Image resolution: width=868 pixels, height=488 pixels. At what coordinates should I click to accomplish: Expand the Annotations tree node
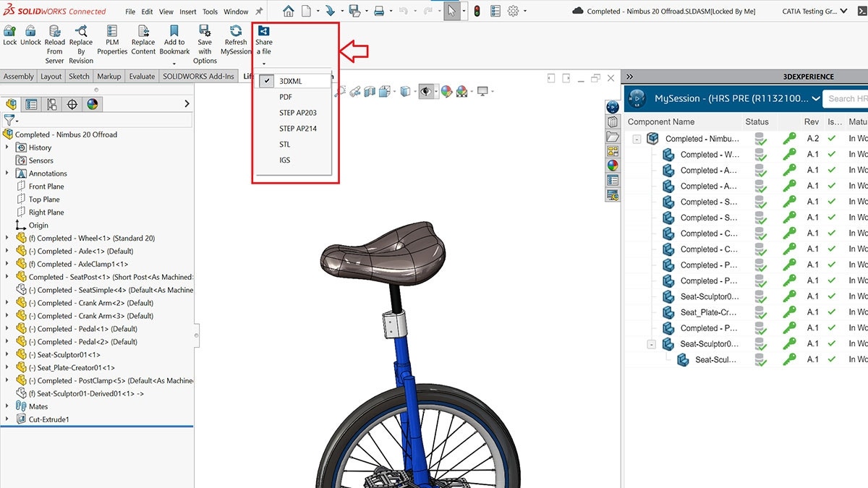coord(7,174)
